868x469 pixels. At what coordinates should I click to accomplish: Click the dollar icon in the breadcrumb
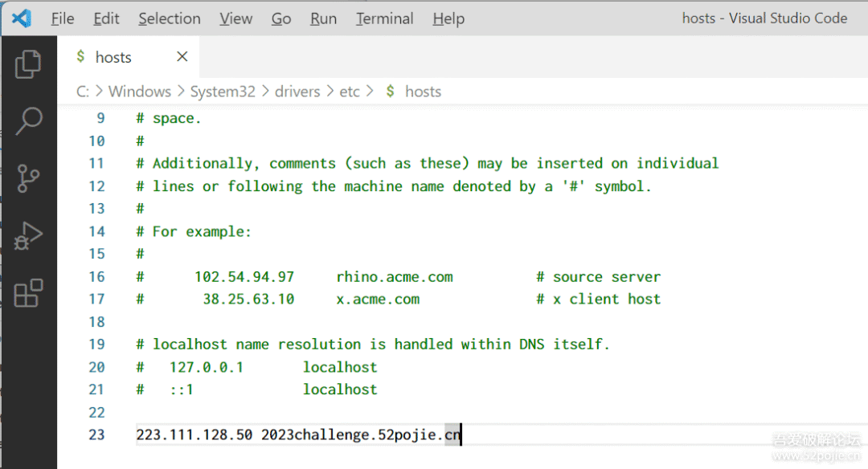(391, 92)
